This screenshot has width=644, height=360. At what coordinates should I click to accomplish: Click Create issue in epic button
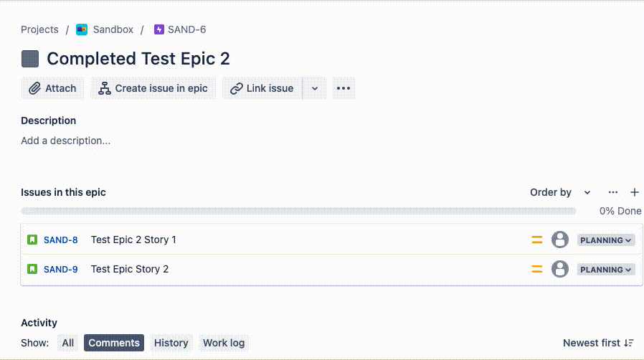153,88
